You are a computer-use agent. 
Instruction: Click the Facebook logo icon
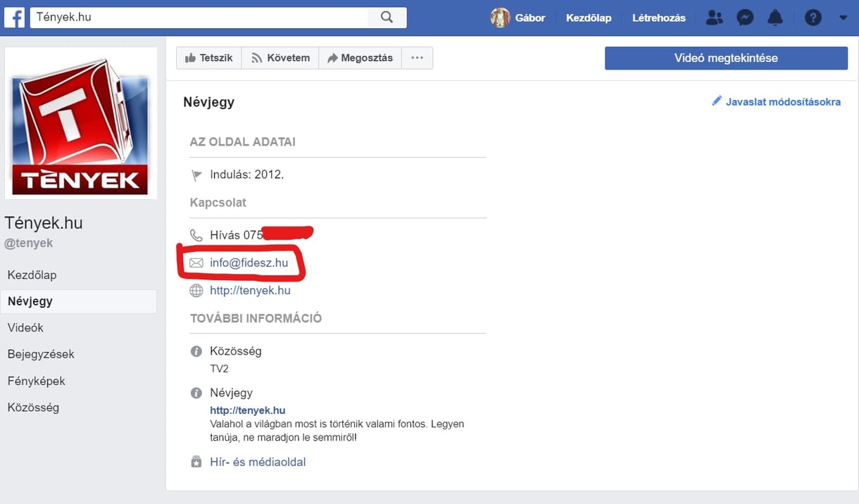pos(14,18)
